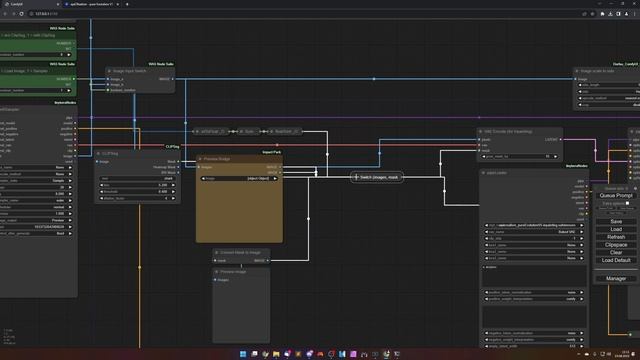
Task: Click the Image Input Switch IMAGE output port
Action: pyautogui.click(x=173, y=79)
